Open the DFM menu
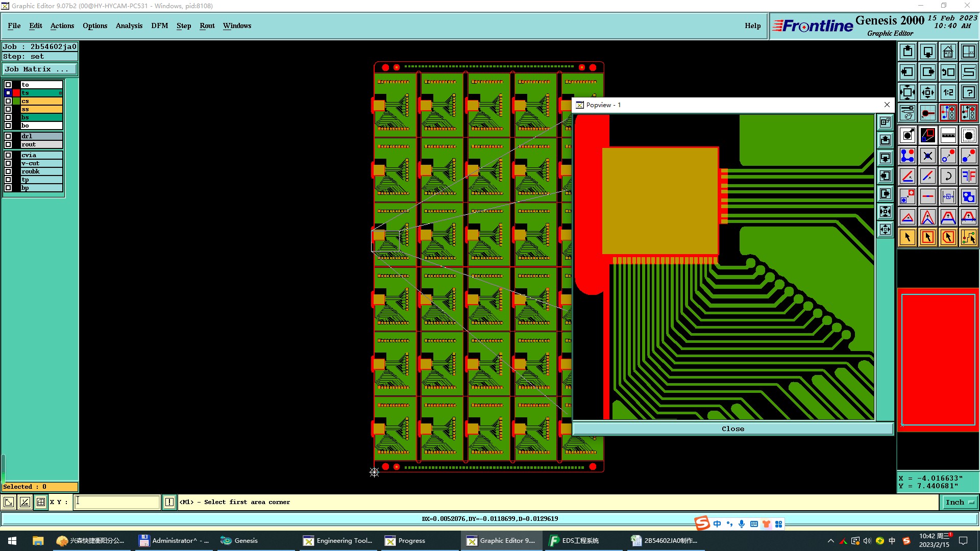980x551 pixels. (159, 26)
